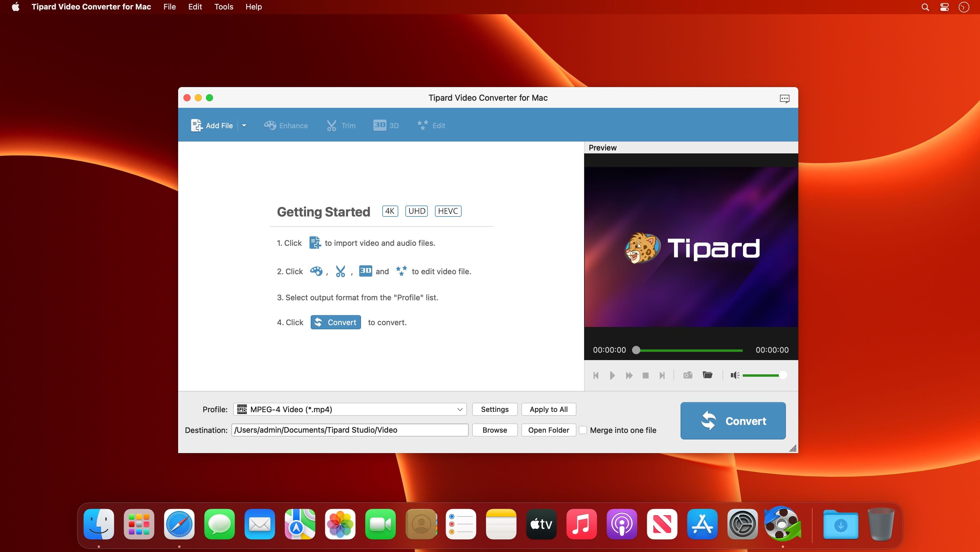Image resolution: width=980 pixels, height=552 pixels.
Task: Open App Store from the dock
Action: click(702, 524)
